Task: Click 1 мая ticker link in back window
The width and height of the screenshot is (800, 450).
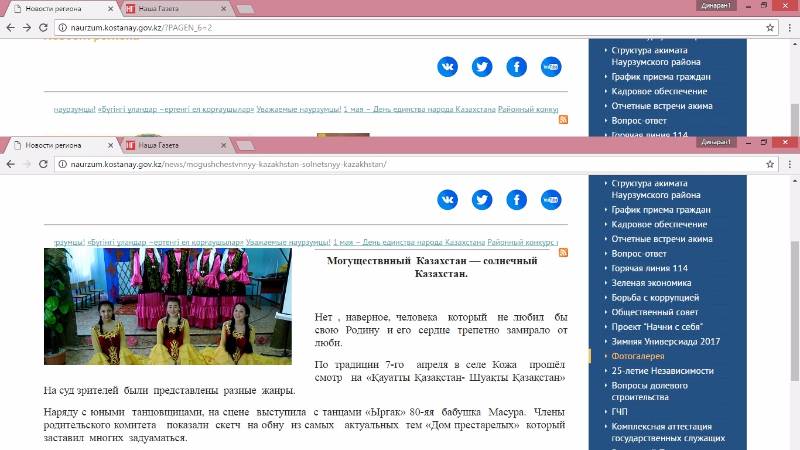Action: pos(419,109)
